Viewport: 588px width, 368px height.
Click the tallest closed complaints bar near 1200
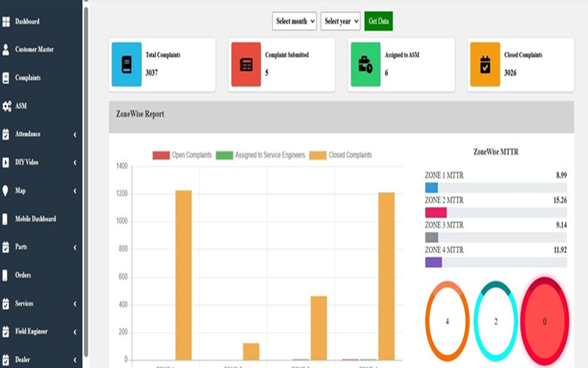[x=183, y=275]
